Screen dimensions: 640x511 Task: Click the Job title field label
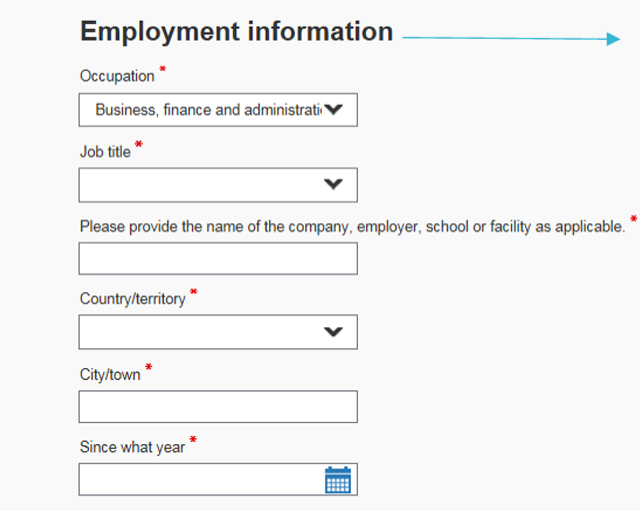pos(105,152)
